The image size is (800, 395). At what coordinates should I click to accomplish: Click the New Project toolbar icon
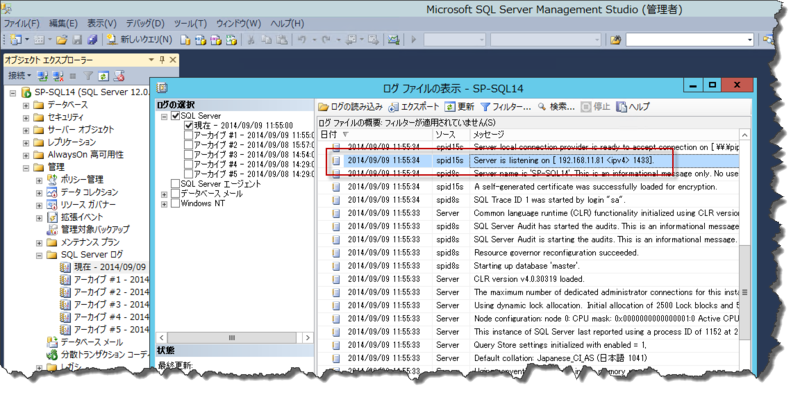[x=16, y=39]
